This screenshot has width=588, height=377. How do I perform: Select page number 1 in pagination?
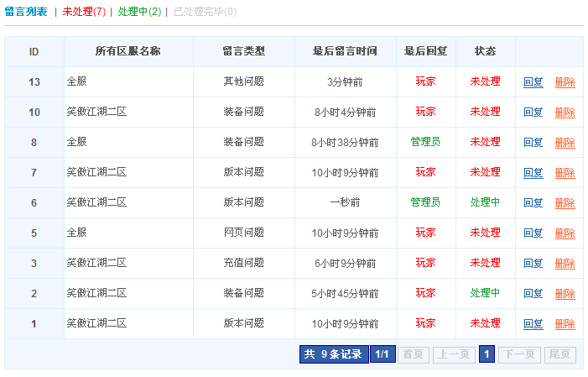pos(487,354)
